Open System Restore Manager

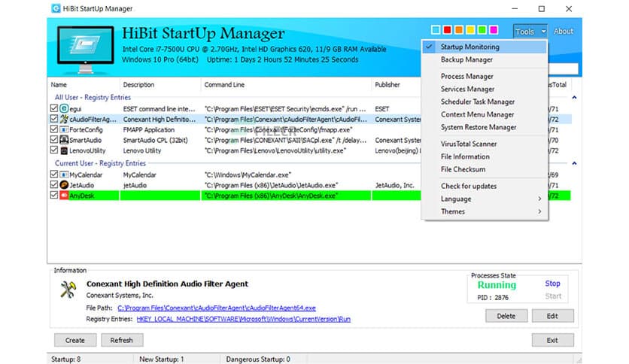pyautogui.click(x=485, y=127)
